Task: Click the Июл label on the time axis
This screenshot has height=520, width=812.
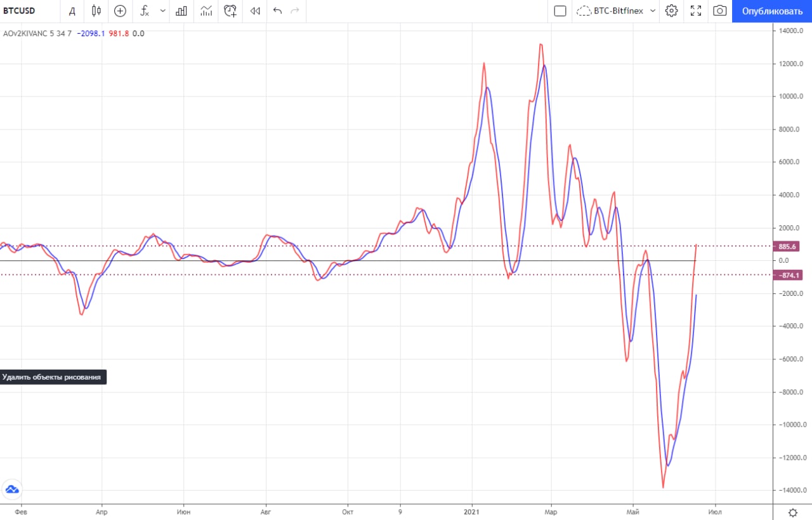Action: [x=714, y=510]
